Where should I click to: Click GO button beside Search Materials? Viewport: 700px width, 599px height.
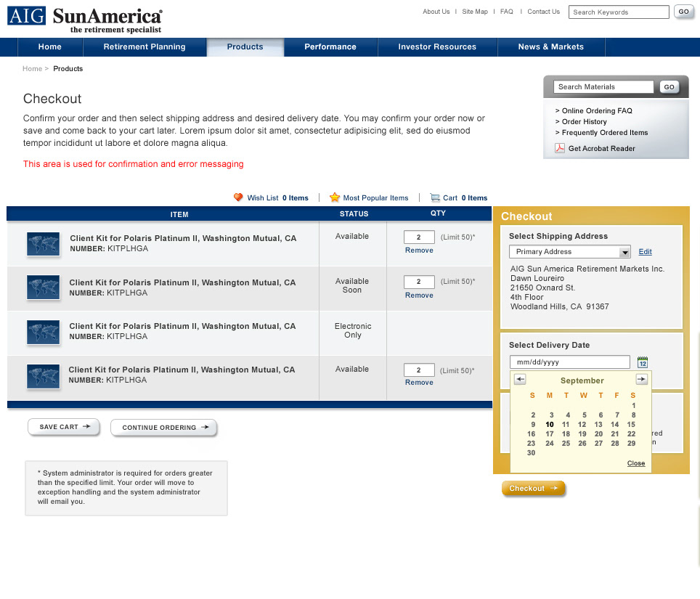670,87
